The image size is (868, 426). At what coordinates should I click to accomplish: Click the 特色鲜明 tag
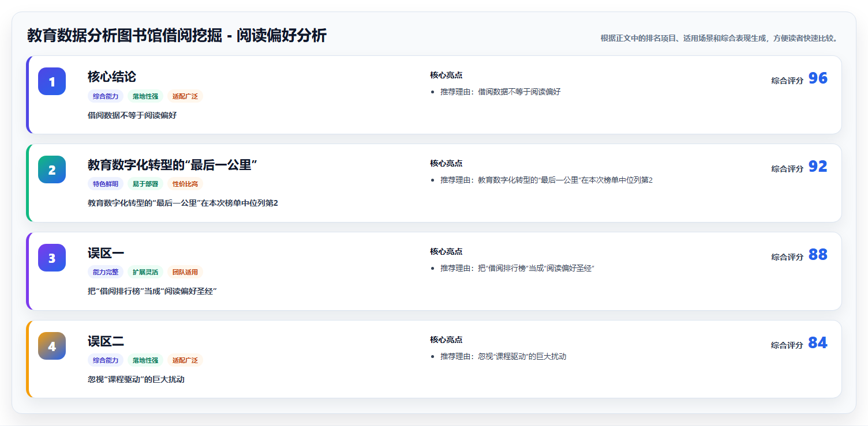[x=106, y=184]
